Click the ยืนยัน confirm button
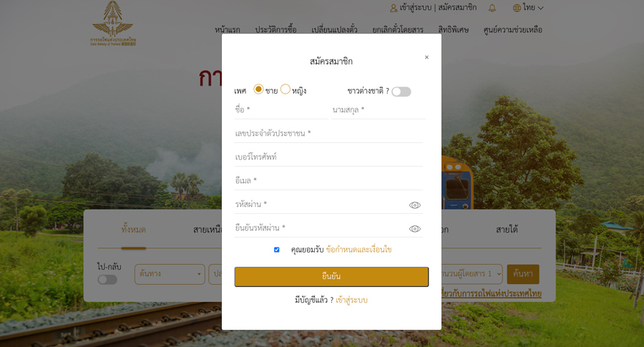The width and height of the screenshot is (644, 347). [331, 276]
